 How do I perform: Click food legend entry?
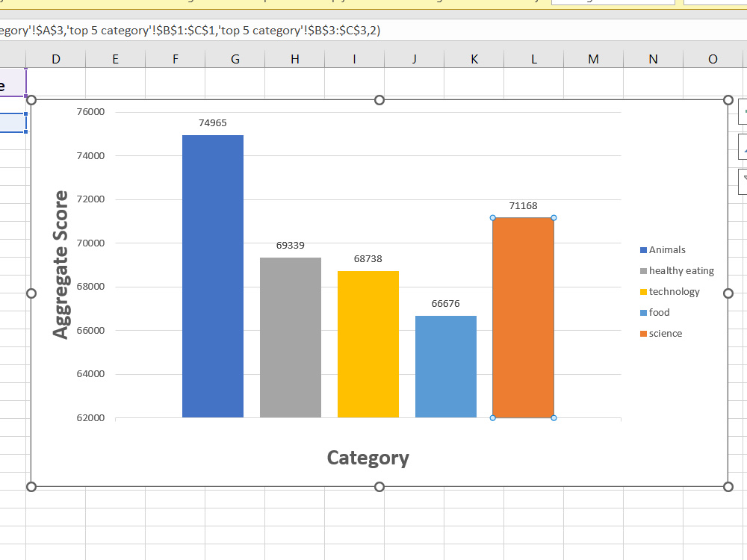[x=655, y=312]
